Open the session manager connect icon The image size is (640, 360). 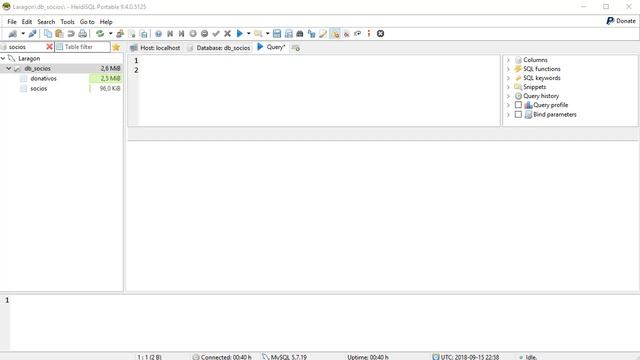coord(13,34)
